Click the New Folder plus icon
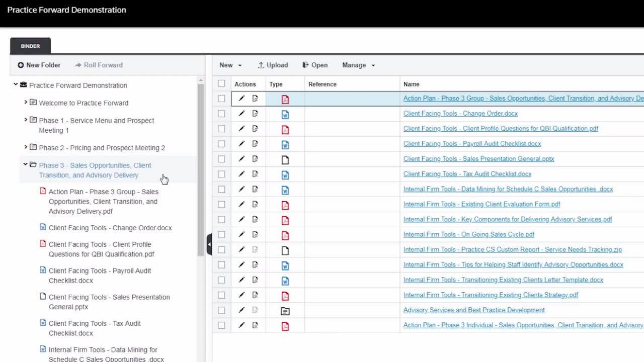644x362 pixels. point(20,65)
